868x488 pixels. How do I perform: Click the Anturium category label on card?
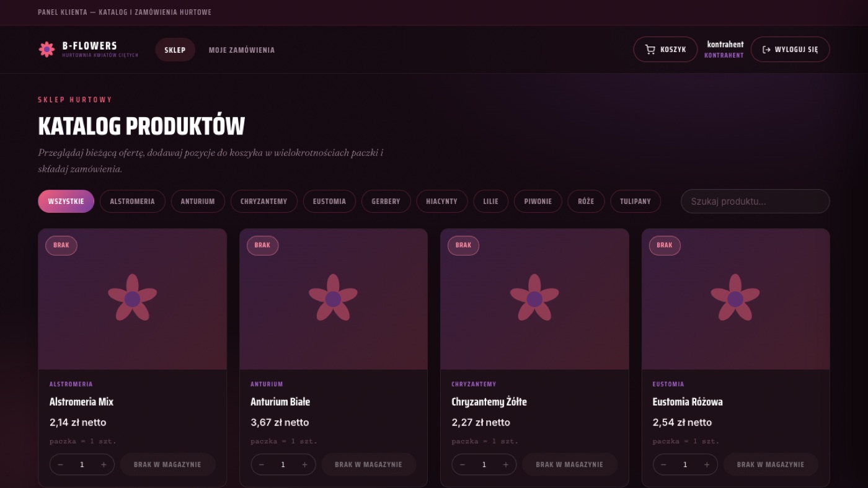point(267,384)
